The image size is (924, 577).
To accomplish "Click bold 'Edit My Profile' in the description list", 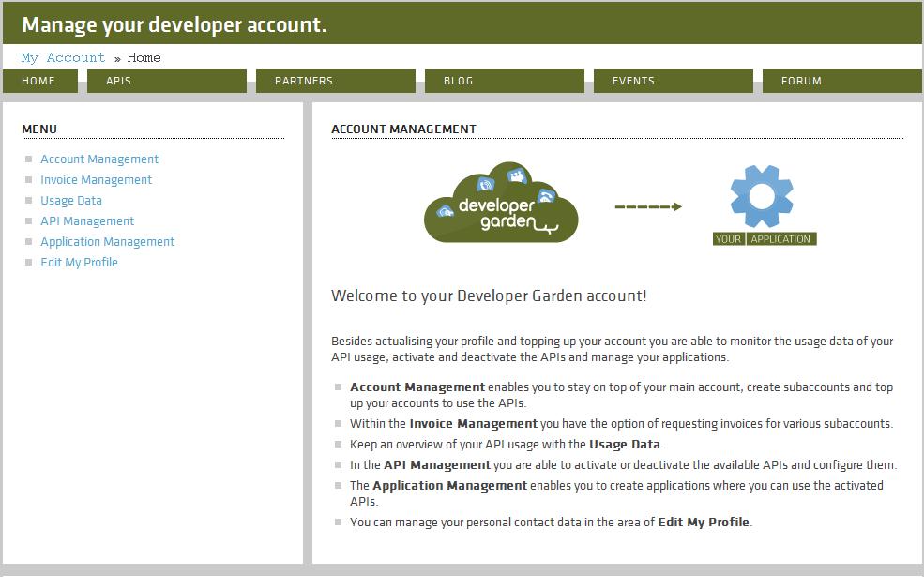I will click(704, 523).
